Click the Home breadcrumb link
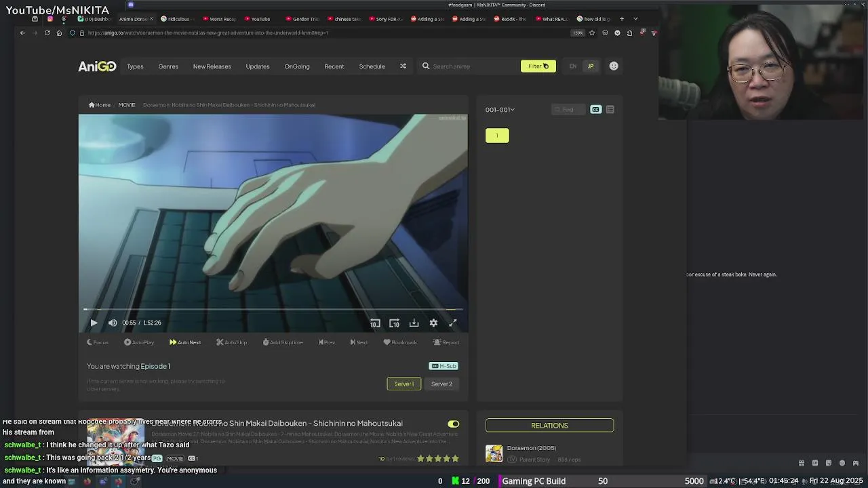Image resolution: width=868 pixels, height=488 pixels. coord(100,105)
